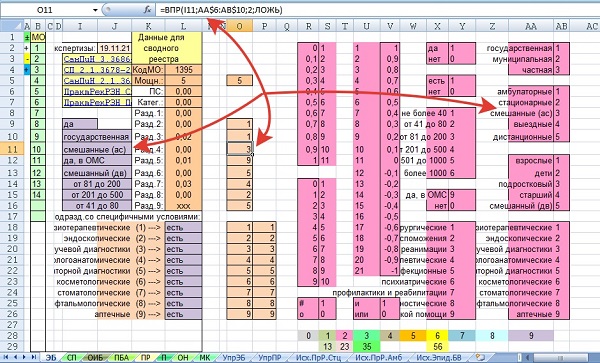Viewport: 600px width, 363px height.
Task: Follow the СП_2.1.3678 hyperlink
Action: [x=97, y=70]
